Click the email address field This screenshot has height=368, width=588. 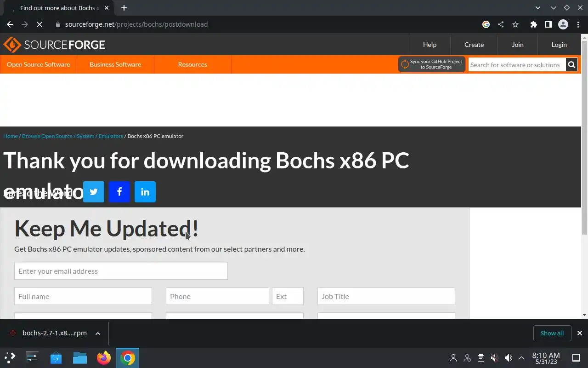click(121, 271)
